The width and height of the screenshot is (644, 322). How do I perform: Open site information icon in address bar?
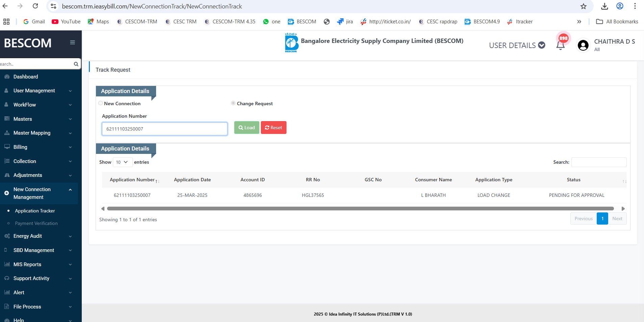53,6
